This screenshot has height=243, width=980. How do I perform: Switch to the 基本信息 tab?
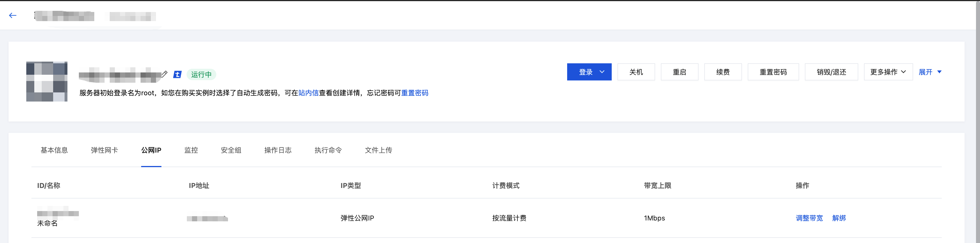54,150
